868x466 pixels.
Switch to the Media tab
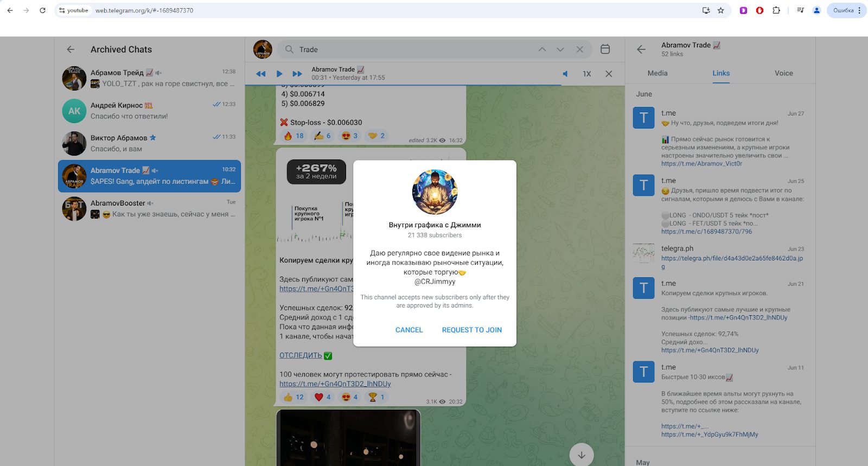click(658, 73)
